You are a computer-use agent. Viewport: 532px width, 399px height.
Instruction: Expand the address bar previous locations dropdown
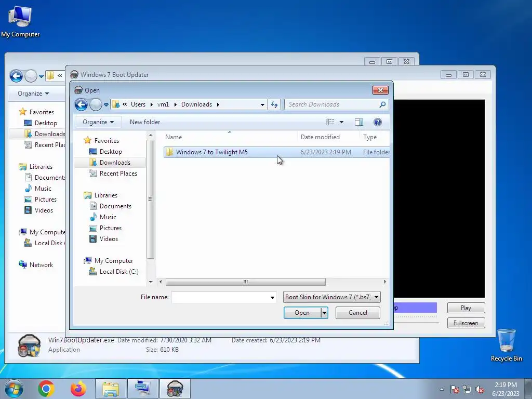pos(262,104)
